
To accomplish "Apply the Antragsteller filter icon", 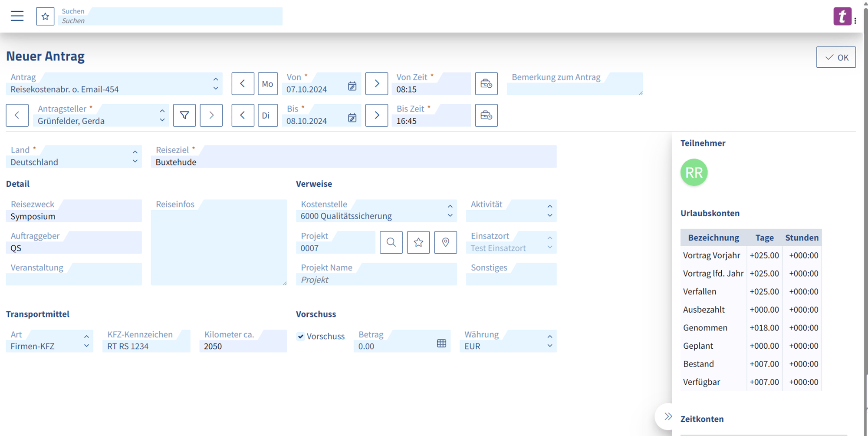I will pyautogui.click(x=184, y=115).
